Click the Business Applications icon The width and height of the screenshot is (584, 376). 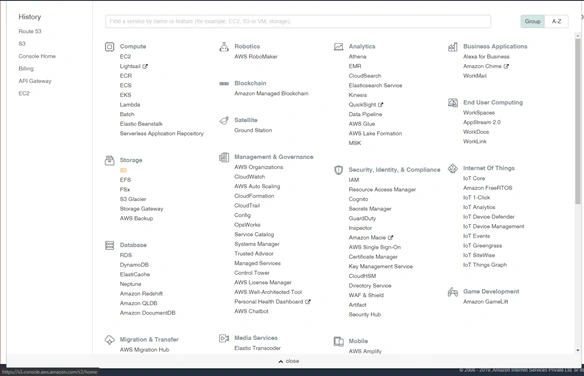pyautogui.click(x=453, y=47)
